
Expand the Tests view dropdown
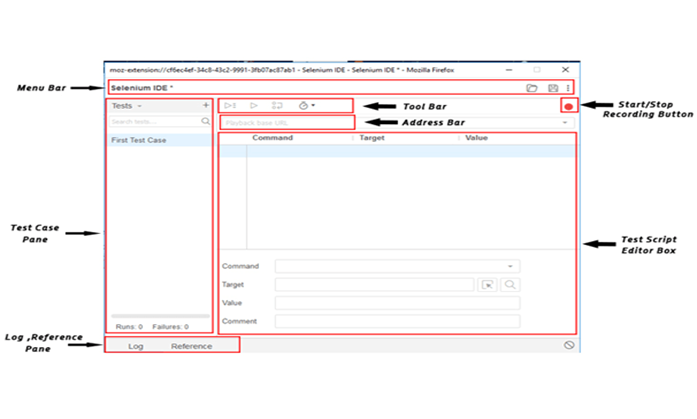point(140,105)
